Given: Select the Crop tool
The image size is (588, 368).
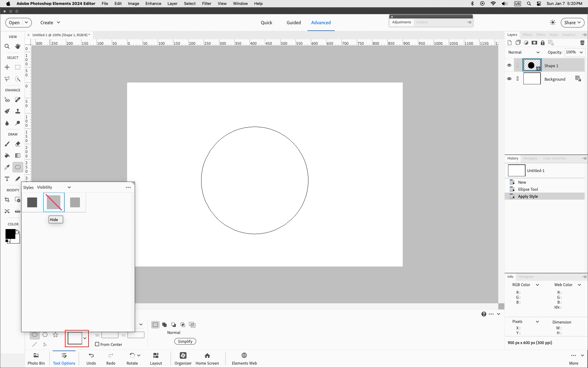Looking at the screenshot, I should tap(7, 200).
